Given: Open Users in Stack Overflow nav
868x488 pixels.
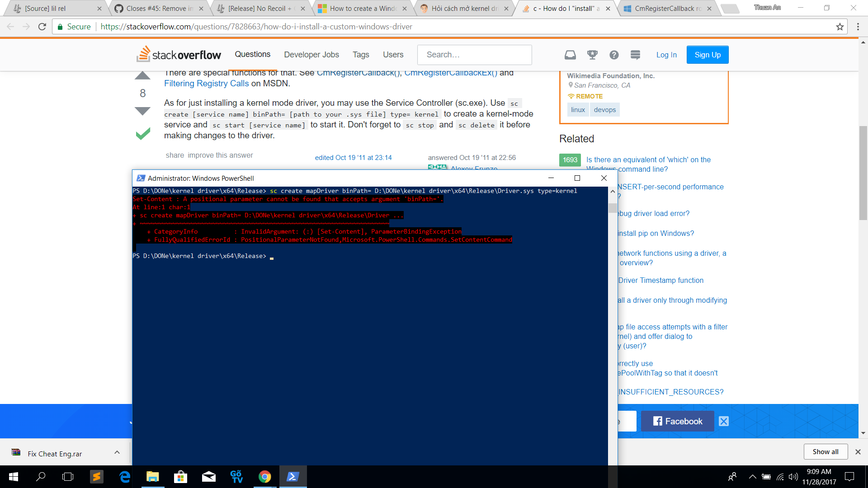Looking at the screenshot, I should (393, 55).
